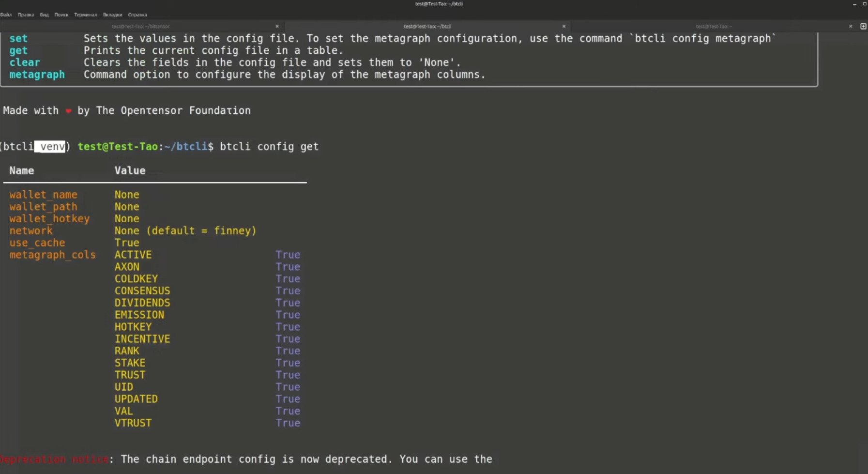Viewport: 868px width, 474px height.
Task: Select the ~/btcli tab
Action: click(427, 26)
